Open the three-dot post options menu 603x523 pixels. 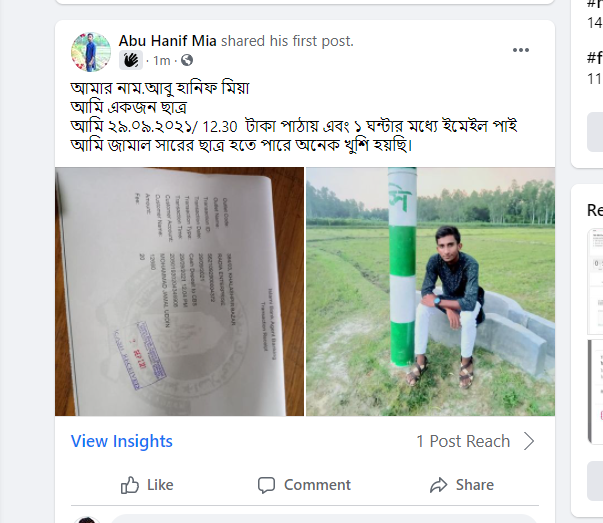coord(520,50)
